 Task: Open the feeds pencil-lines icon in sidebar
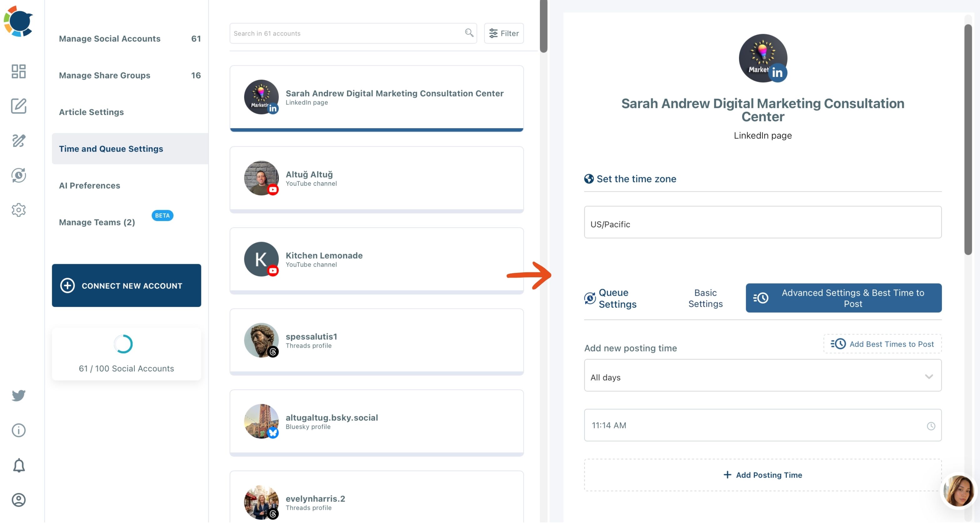pyautogui.click(x=18, y=140)
